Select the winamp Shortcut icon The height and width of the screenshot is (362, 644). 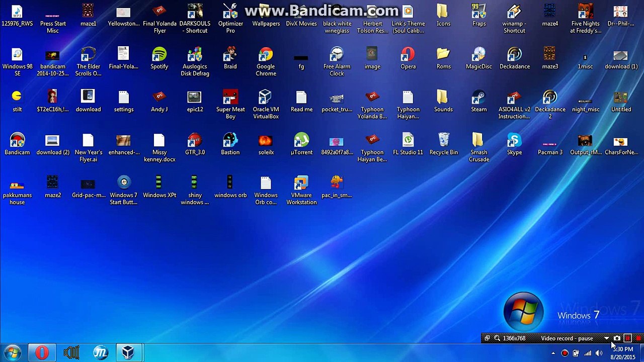click(x=514, y=19)
